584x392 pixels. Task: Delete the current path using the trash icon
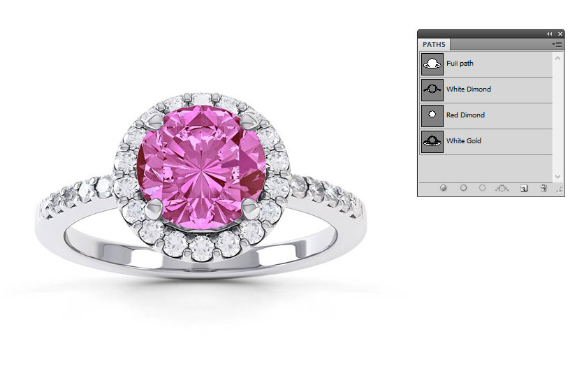(x=543, y=188)
